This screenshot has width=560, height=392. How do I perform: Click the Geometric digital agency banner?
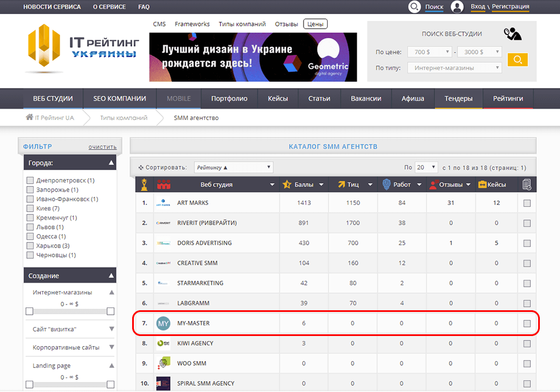pos(253,57)
